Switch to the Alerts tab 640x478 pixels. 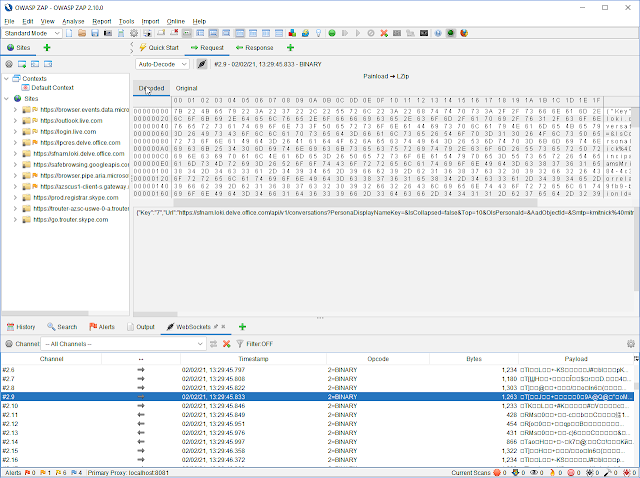click(x=102, y=327)
